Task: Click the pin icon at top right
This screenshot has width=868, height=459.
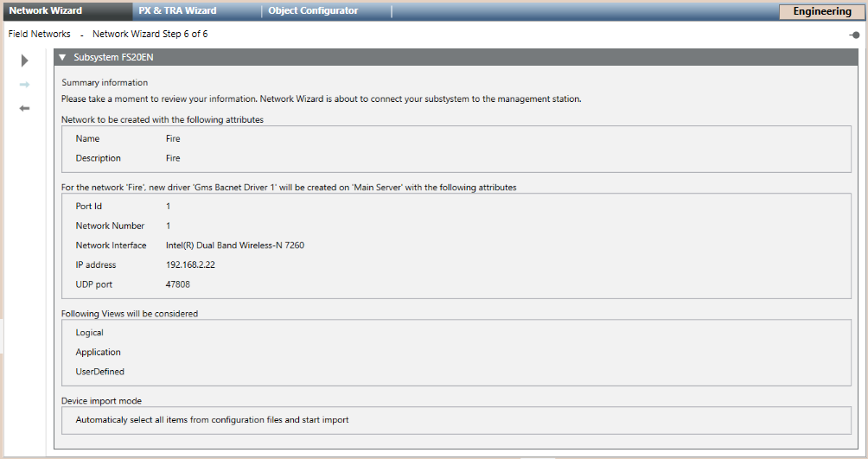Action: (854, 35)
